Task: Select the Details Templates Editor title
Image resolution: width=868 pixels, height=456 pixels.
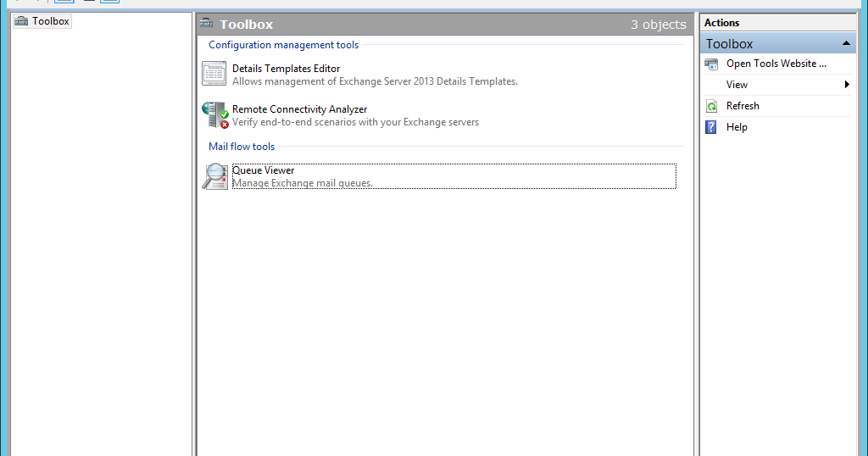Action: tap(287, 69)
